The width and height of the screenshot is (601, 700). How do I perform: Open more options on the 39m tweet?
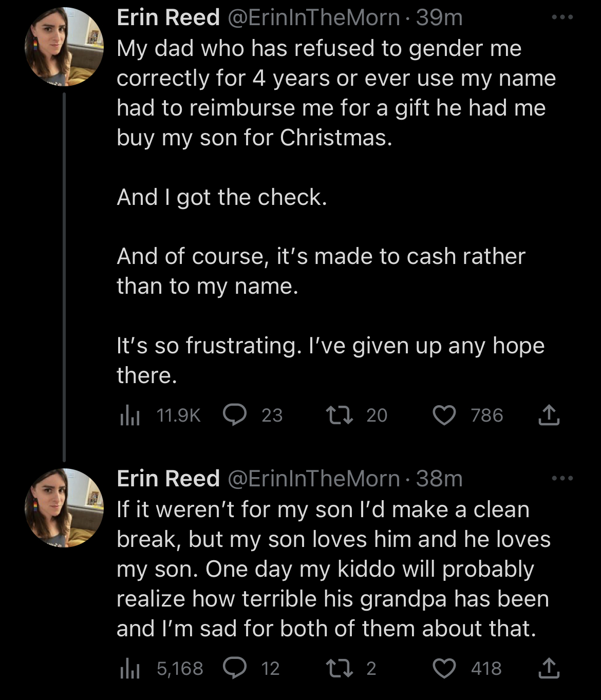(x=562, y=17)
